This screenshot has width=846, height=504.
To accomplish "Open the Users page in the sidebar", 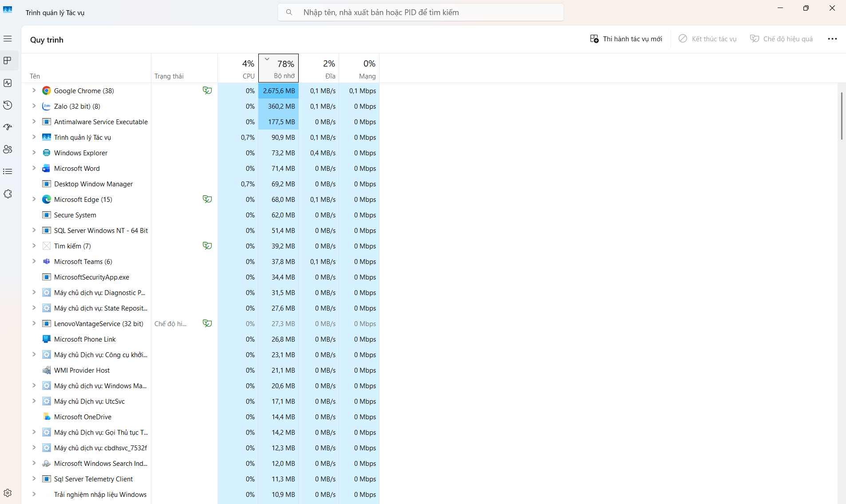I will click(8, 150).
